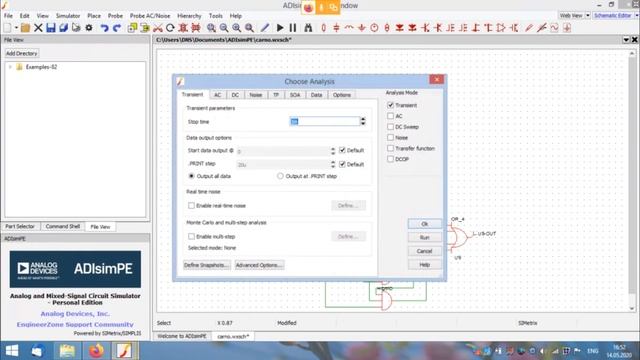640x360 pixels.
Task: Place a voltage probe from the toolbar
Action: pyautogui.click(x=529, y=28)
